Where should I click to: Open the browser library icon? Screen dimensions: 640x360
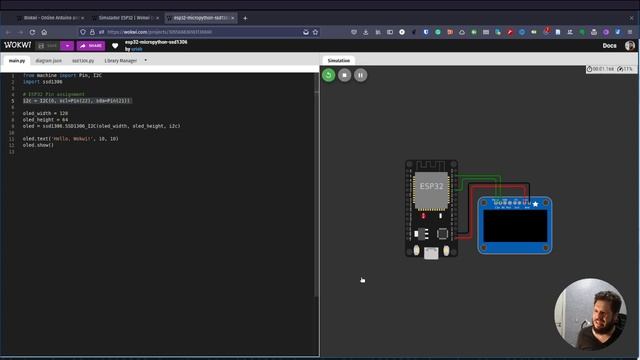378,32
